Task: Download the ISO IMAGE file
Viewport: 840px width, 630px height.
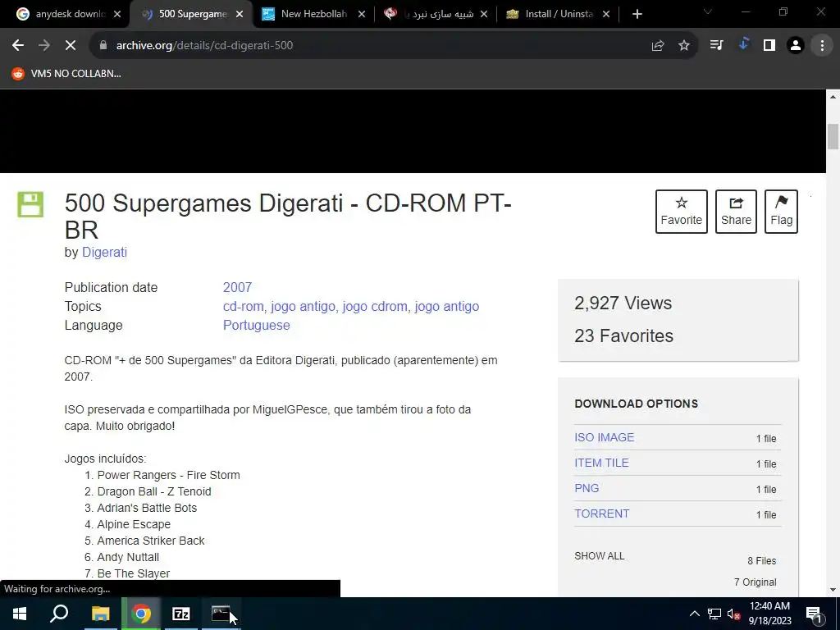Action: pyautogui.click(x=605, y=437)
